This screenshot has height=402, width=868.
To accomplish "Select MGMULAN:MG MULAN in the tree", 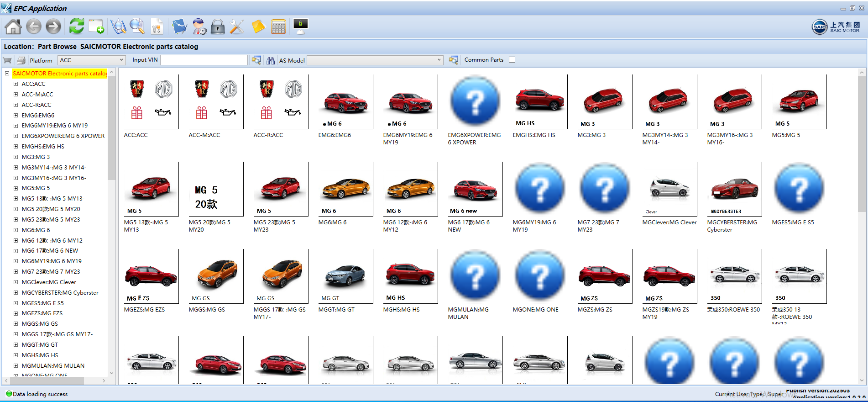I will pyautogui.click(x=53, y=366).
